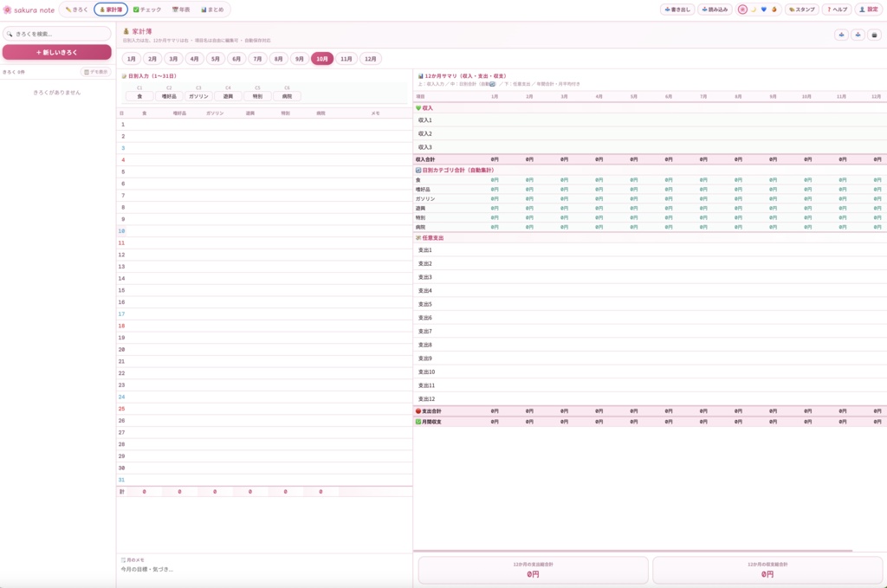Click the print icon in 家計簿 header

[874, 35]
